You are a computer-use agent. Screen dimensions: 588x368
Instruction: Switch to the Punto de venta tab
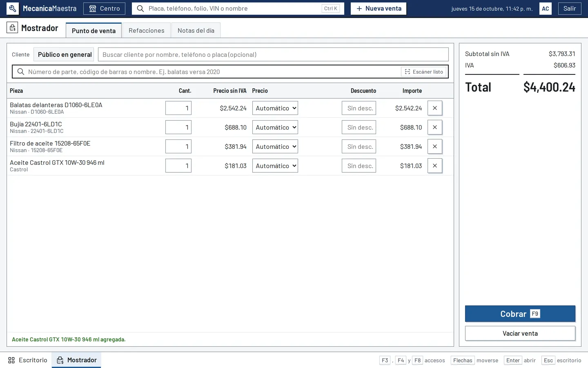click(x=94, y=31)
